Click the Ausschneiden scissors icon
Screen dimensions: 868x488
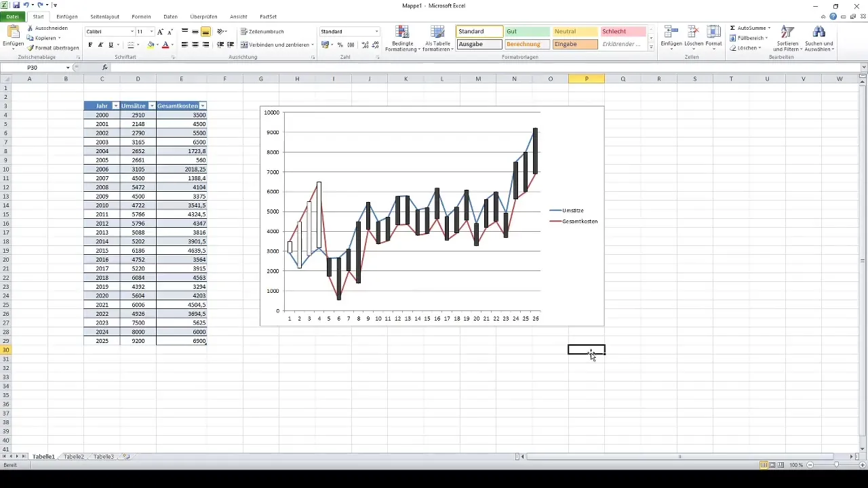[31, 28]
